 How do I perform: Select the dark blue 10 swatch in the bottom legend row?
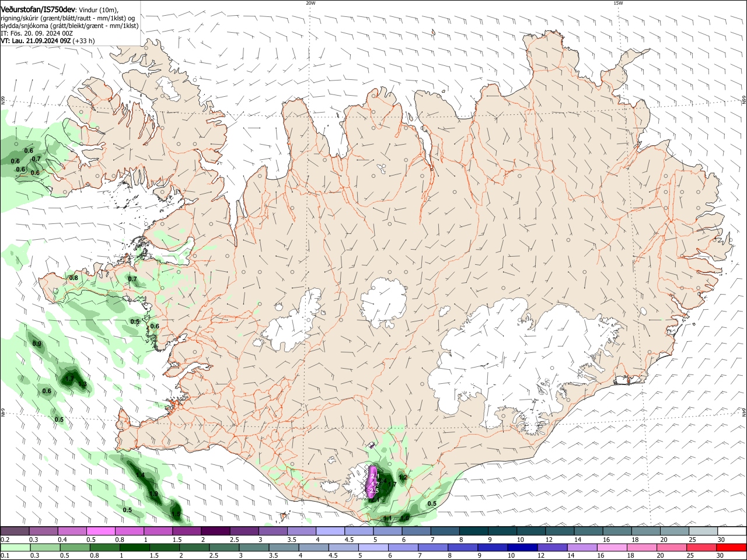523,547
